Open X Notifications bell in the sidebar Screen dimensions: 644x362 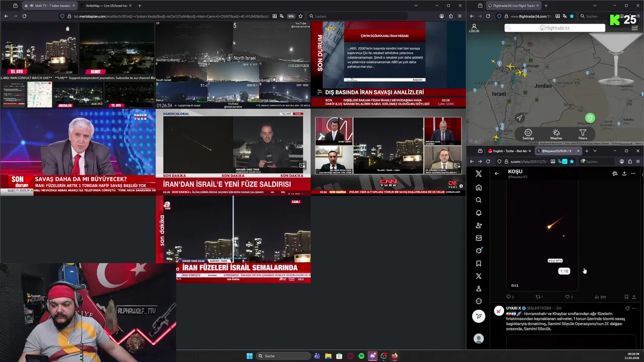coord(478,213)
